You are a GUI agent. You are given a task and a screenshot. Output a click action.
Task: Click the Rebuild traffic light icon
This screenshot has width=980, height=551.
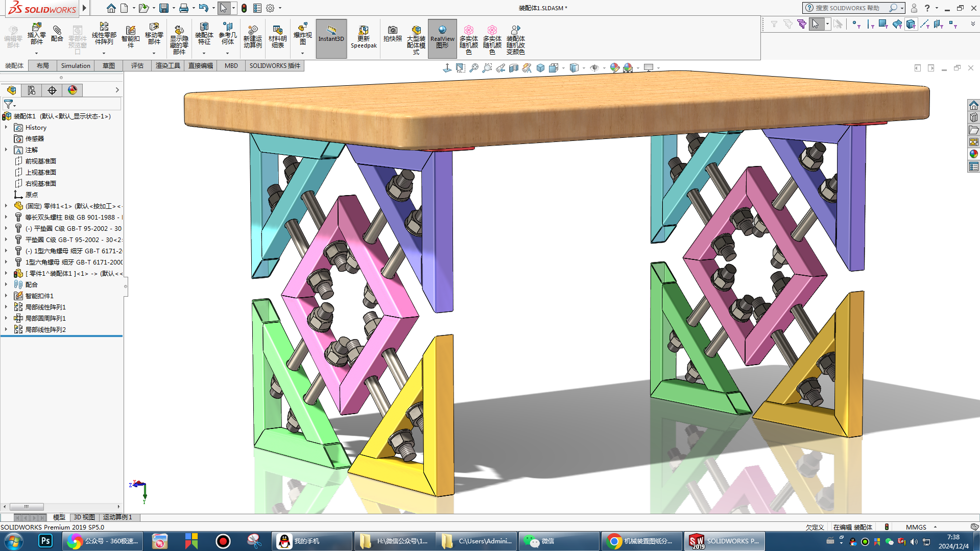244,8
